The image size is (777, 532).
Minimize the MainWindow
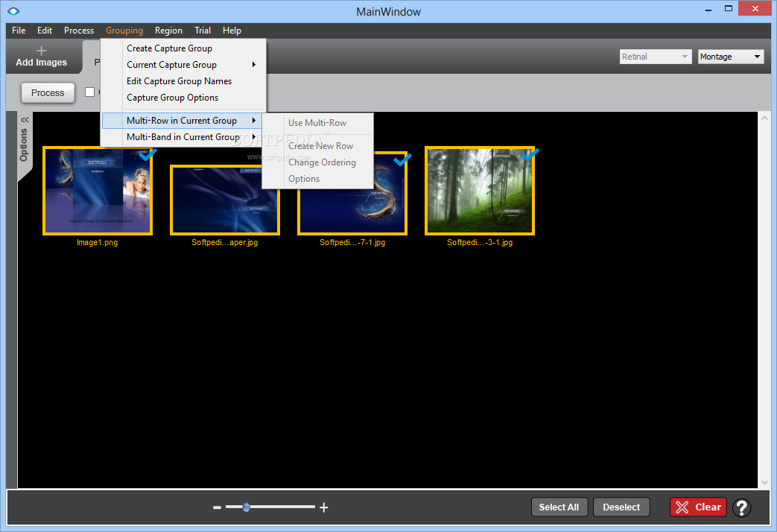708,10
